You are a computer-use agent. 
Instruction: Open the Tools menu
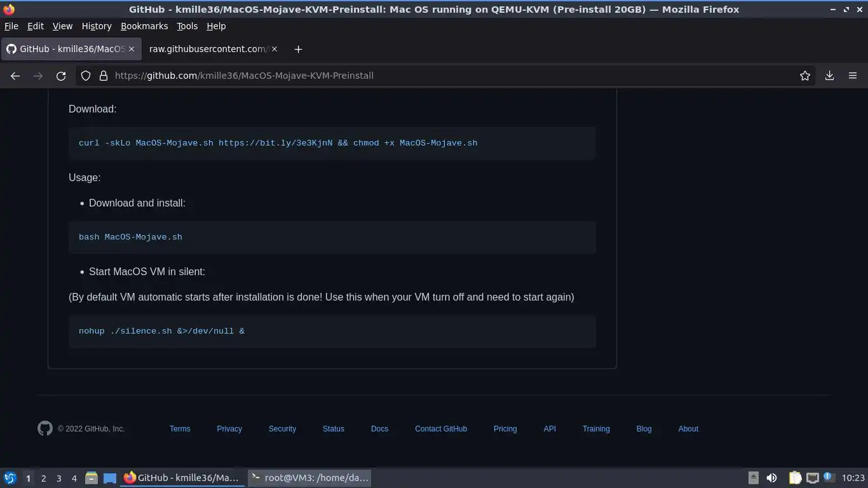coord(187,26)
